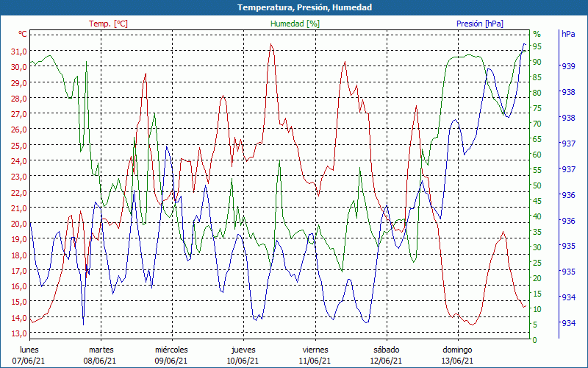
Task: Click the 14,0 temperature axis value
Action: coord(18,318)
